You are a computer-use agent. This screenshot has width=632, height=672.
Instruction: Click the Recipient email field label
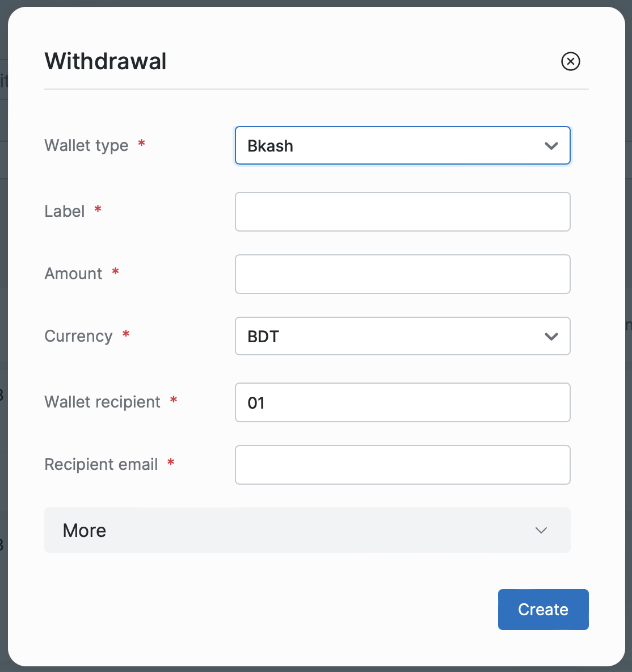click(x=101, y=464)
